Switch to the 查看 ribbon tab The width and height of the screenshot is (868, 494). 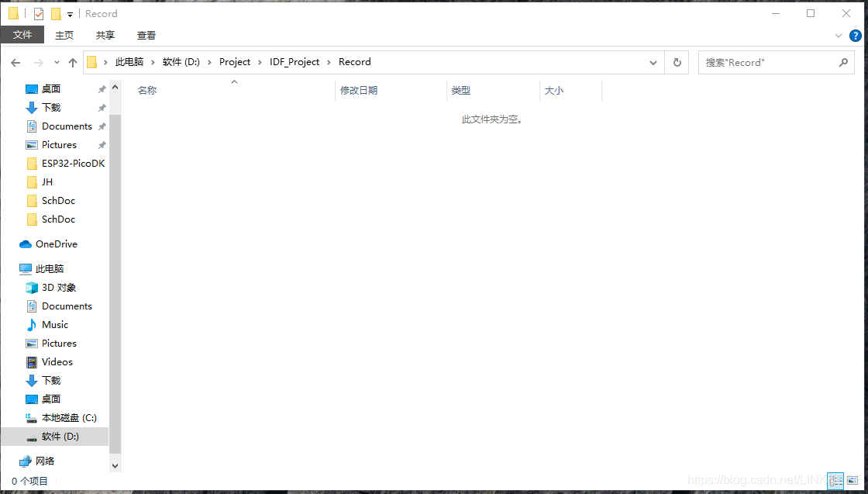[146, 35]
